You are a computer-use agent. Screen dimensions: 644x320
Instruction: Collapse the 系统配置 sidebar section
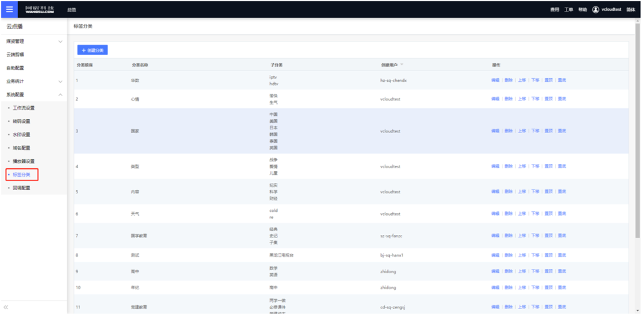[60, 95]
